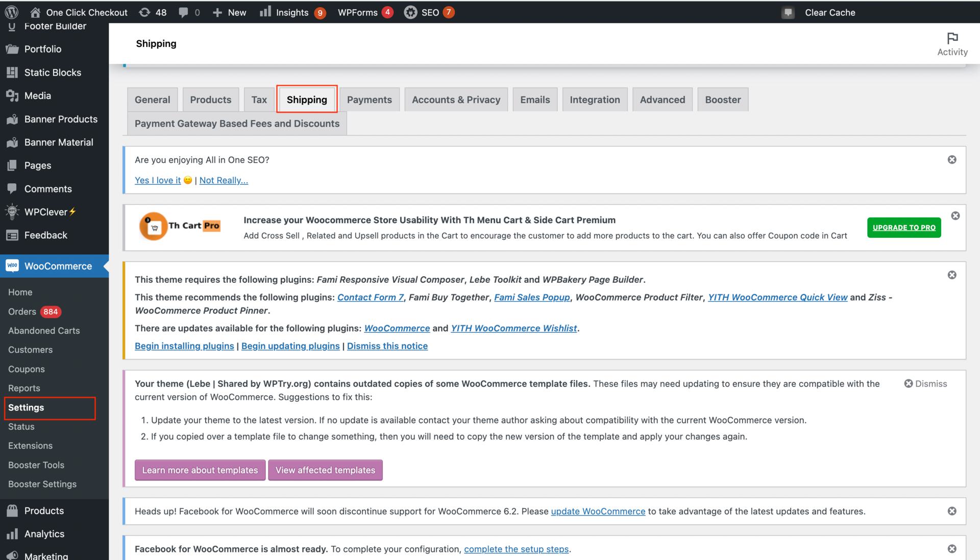Dismiss the Th Cart Pro upgrade notice
980x560 pixels.
[955, 215]
